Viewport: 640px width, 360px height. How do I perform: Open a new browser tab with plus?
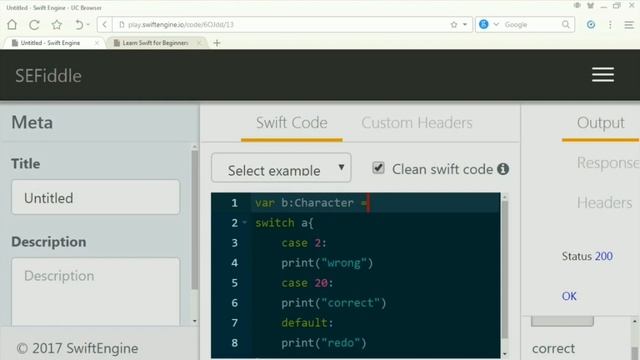click(x=217, y=43)
